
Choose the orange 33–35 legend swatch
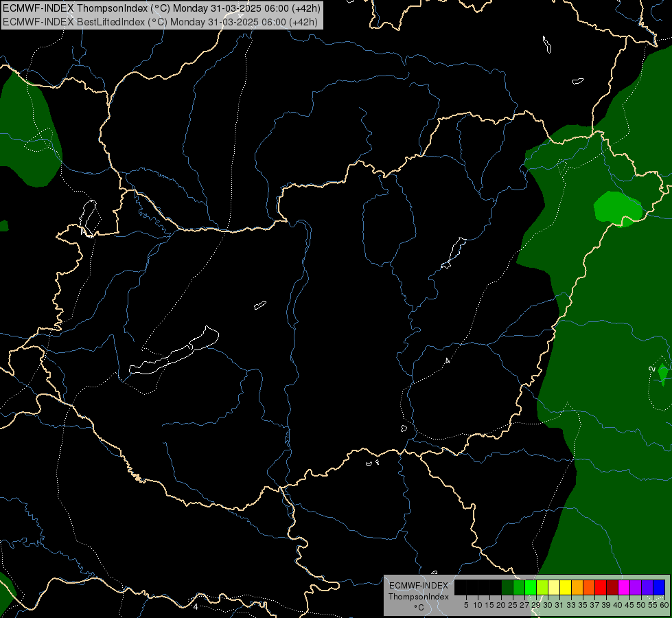[x=577, y=587]
